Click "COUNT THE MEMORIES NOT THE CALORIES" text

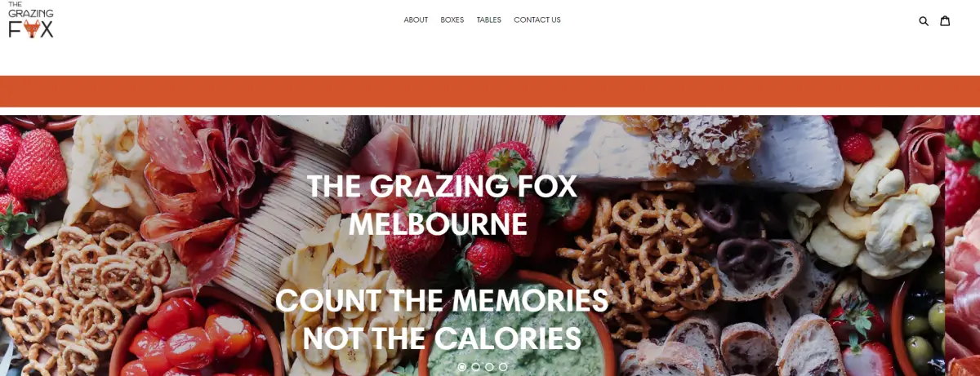[442, 319]
